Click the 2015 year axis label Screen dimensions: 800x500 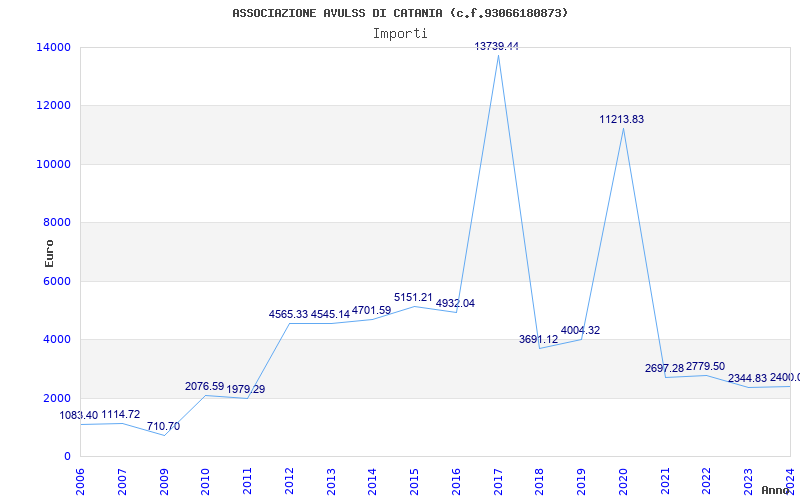(414, 481)
